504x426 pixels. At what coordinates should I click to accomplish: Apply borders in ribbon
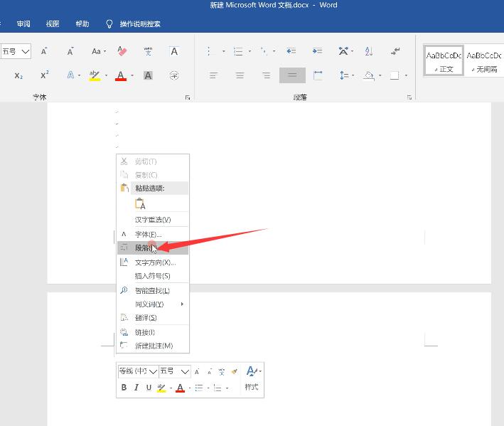(395, 75)
